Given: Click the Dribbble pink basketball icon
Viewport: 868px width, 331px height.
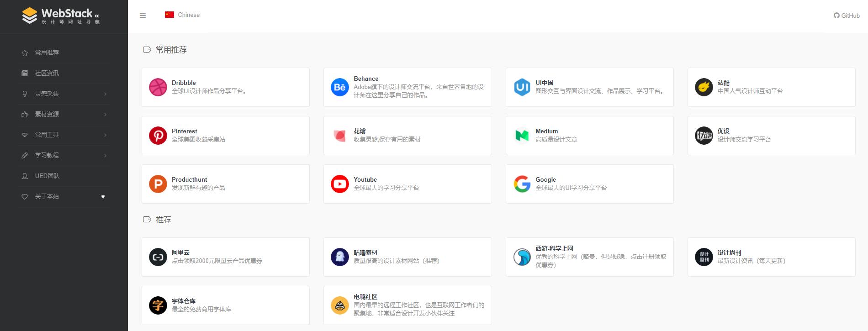Looking at the screenshot, I should tap(158, 87).
